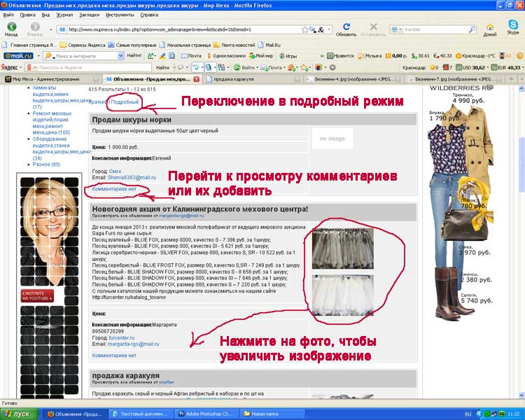Open the Photoshop CS taskbar button

tap(206, 414)
